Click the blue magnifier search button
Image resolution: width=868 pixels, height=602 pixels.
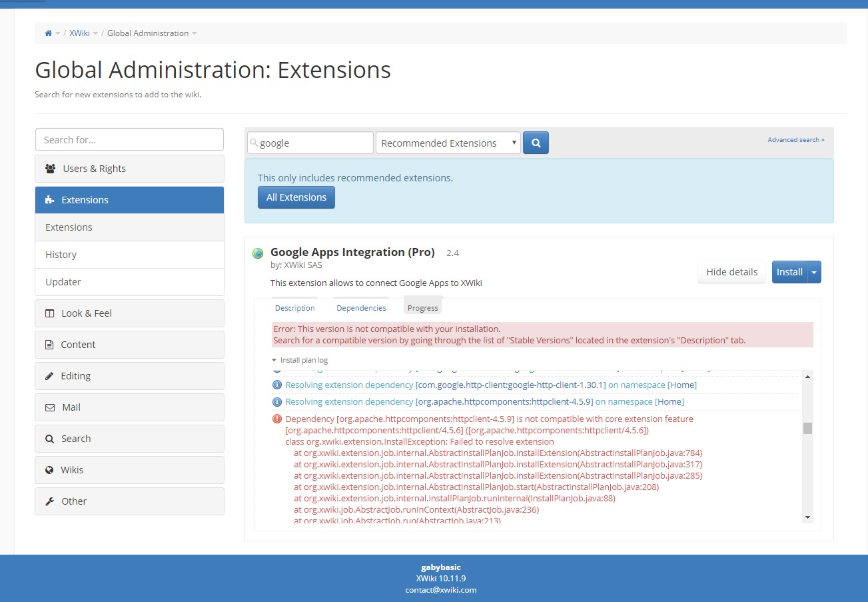(x=536, y=143)
